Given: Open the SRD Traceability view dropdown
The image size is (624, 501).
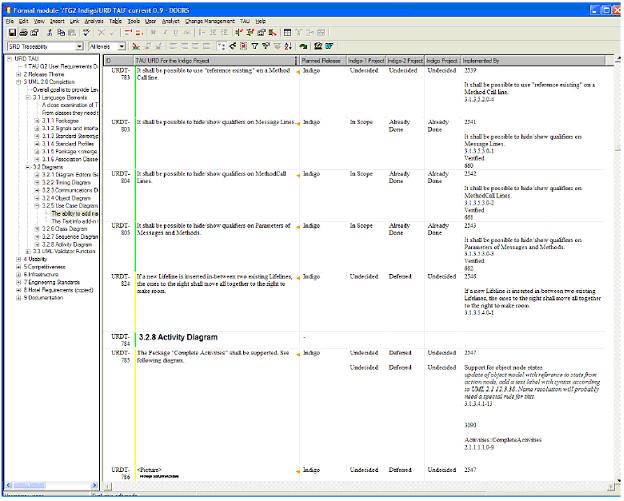Looking at the screenshot, I should (79, 47).
